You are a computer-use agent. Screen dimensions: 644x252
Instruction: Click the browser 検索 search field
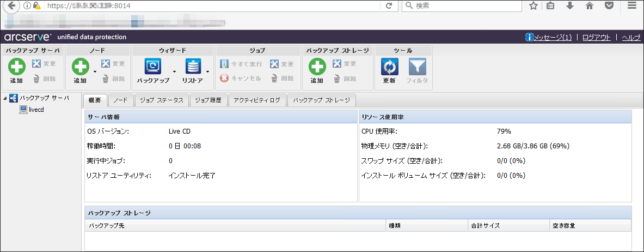pyautogui.click(x=463, y=6)
